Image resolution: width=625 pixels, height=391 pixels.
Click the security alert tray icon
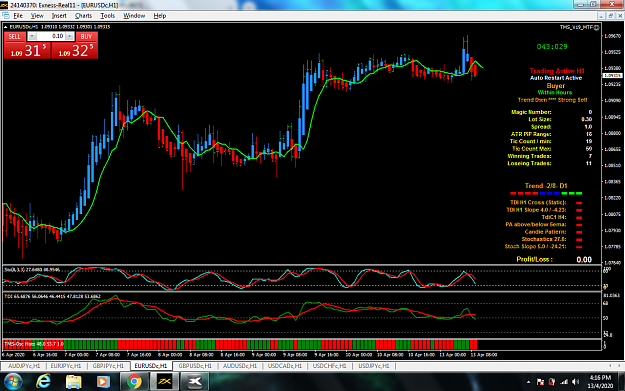[552, 382]
